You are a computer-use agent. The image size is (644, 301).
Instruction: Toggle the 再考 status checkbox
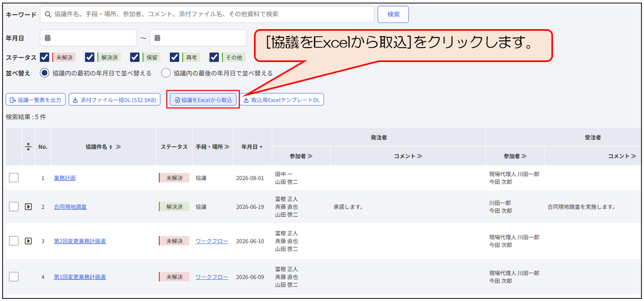(175, 57)
